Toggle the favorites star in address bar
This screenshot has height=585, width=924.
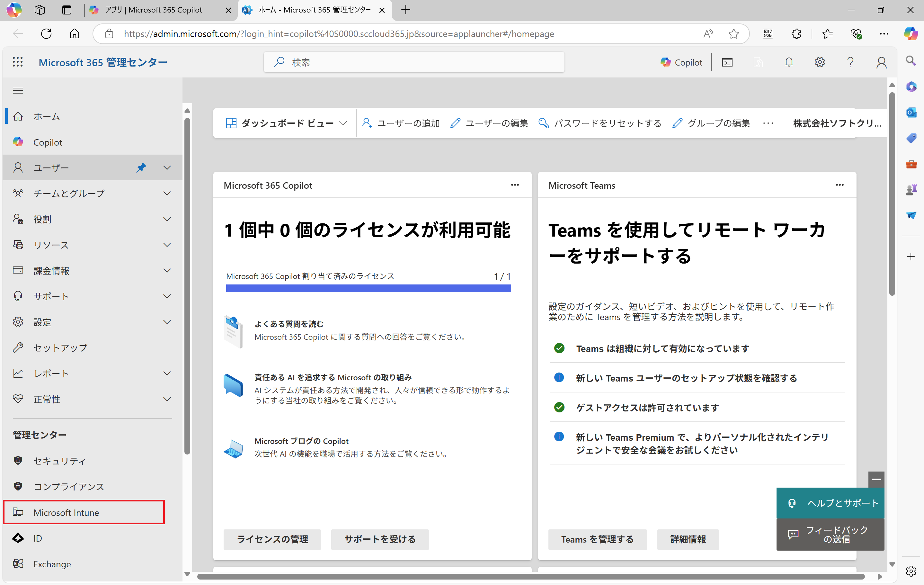point(734,34)
